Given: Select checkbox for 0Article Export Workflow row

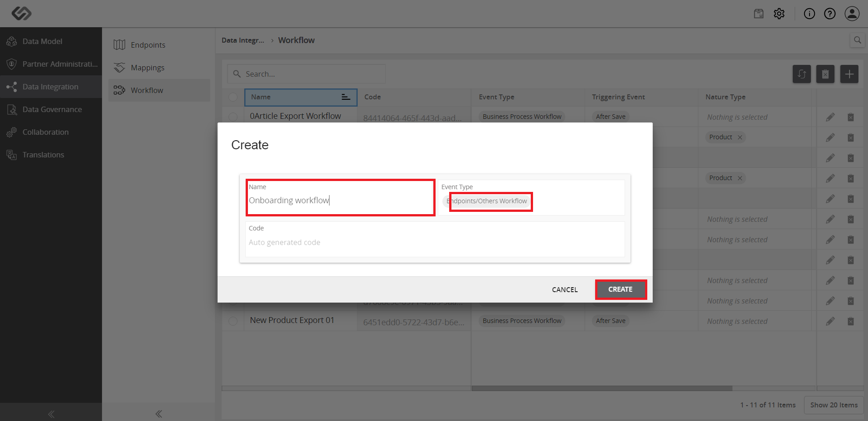Looking at the screenshot, I should 233,117.
